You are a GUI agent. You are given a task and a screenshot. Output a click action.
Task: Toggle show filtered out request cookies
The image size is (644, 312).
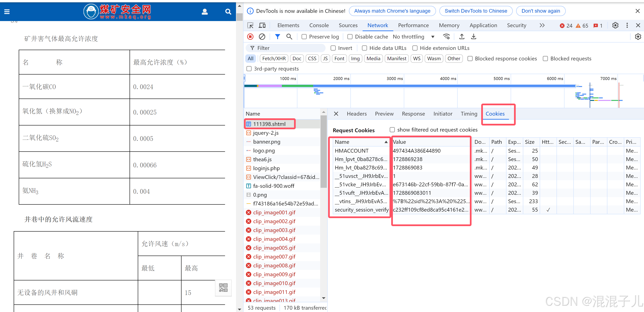(x=392, y=130)
